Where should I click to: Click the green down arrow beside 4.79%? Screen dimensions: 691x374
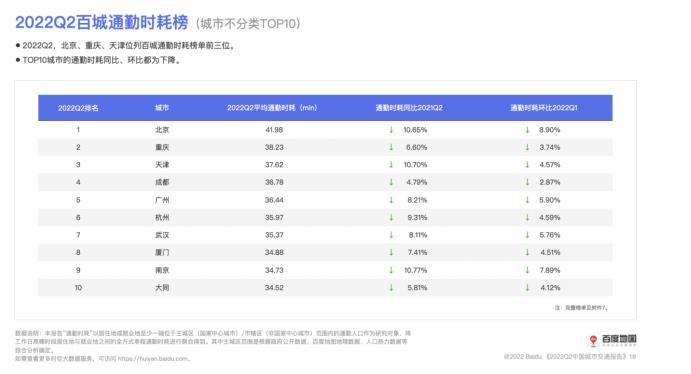[391, 182]
